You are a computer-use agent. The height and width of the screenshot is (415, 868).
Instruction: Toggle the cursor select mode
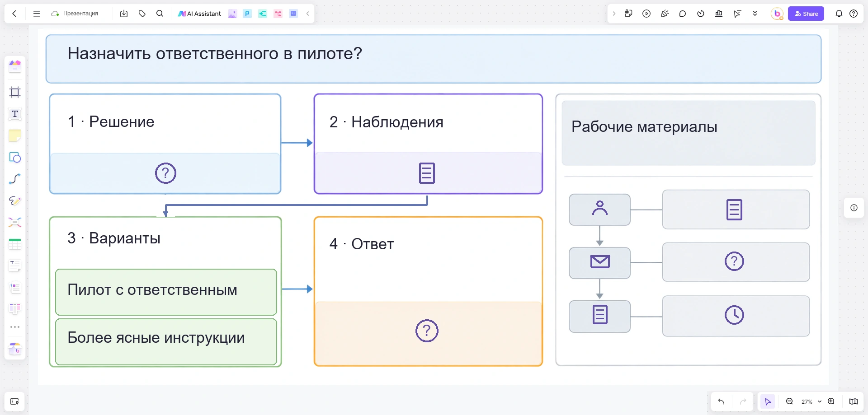768,401
